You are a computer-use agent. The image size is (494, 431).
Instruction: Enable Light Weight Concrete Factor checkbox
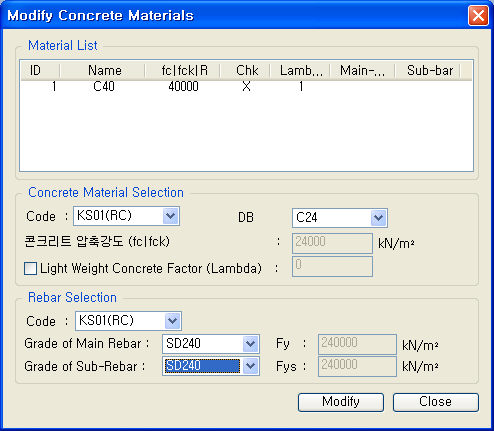point(31,268)
